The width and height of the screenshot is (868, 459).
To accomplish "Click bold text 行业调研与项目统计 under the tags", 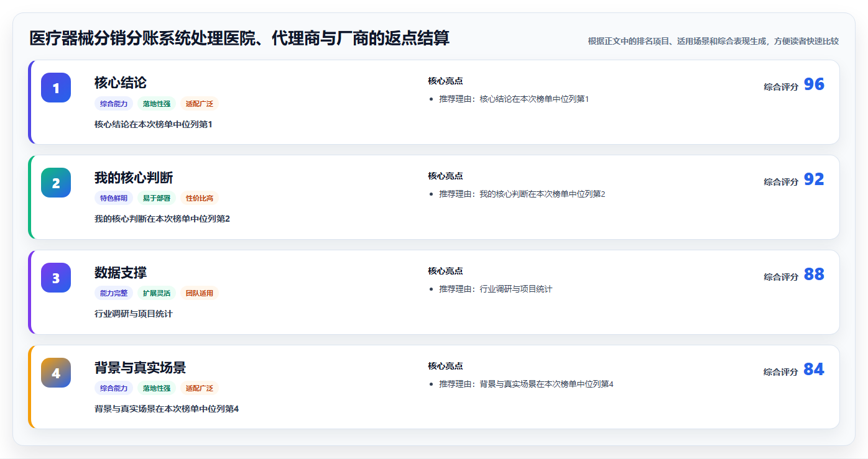I will pos(134,314).
